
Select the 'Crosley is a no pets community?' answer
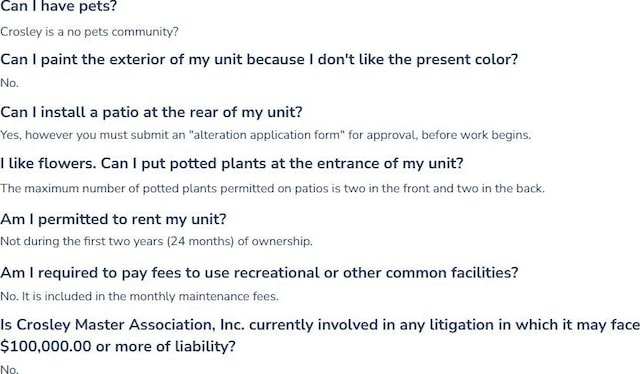click(89, 32)
